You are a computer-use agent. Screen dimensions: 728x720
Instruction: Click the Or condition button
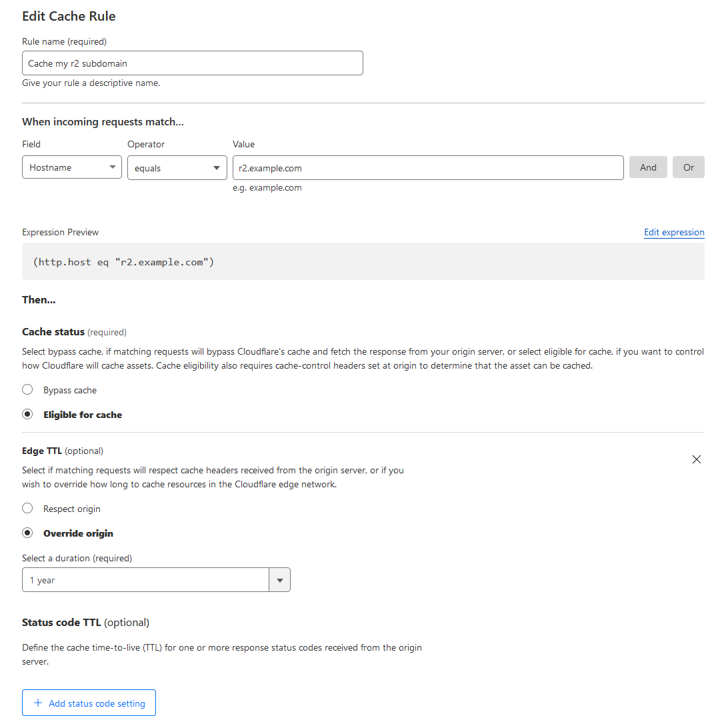pos(689,167)
